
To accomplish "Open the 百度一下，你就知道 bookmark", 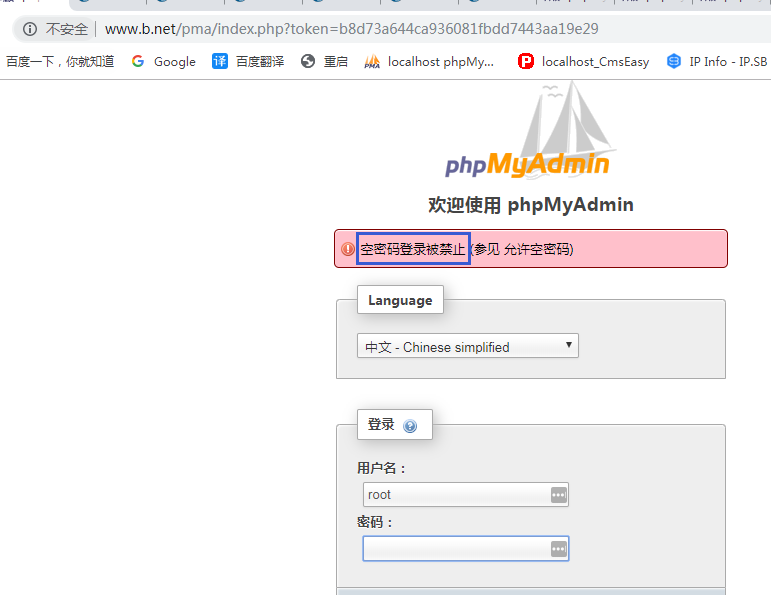I will click(60, 61).
